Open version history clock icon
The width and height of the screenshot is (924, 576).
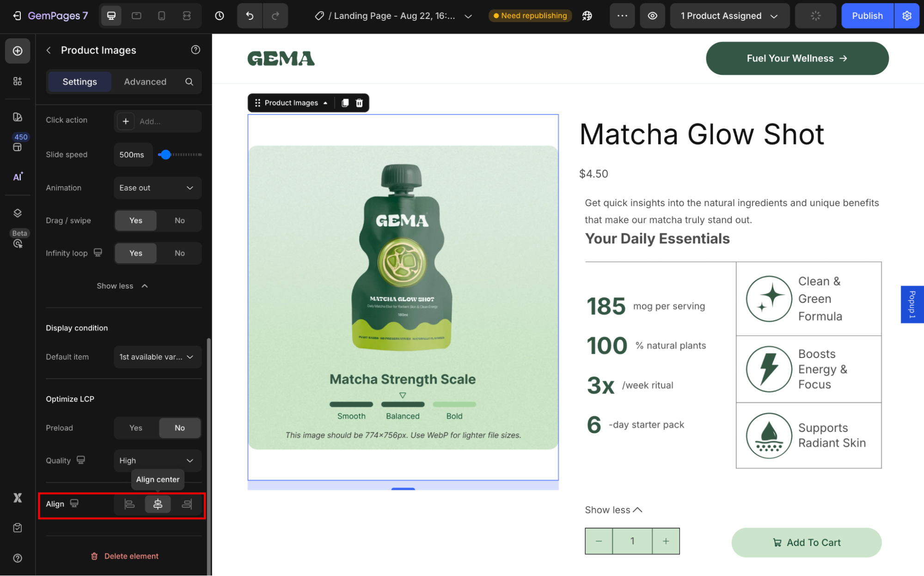(220, 16)
